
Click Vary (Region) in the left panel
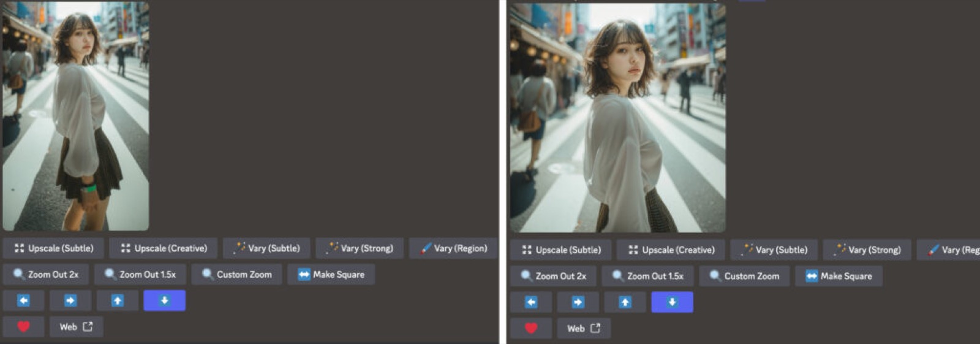pyautogui.click(x=453, y=248)
